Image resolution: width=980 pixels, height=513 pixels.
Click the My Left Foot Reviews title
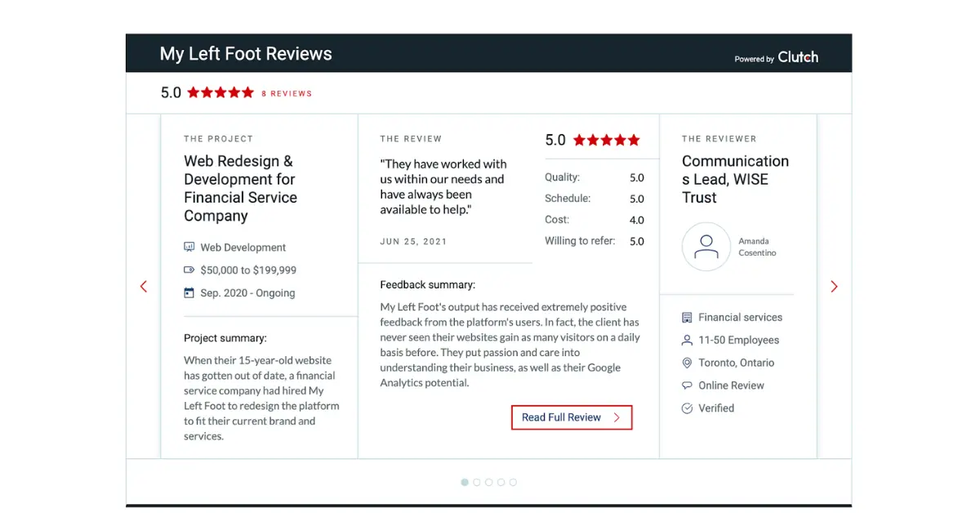(x=246, y=54)
